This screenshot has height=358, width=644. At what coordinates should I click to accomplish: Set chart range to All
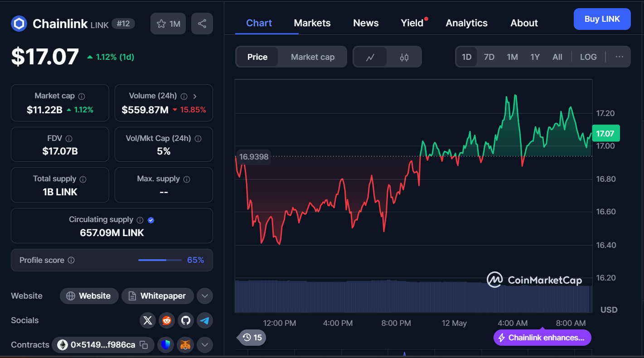[x=557, y=57]
